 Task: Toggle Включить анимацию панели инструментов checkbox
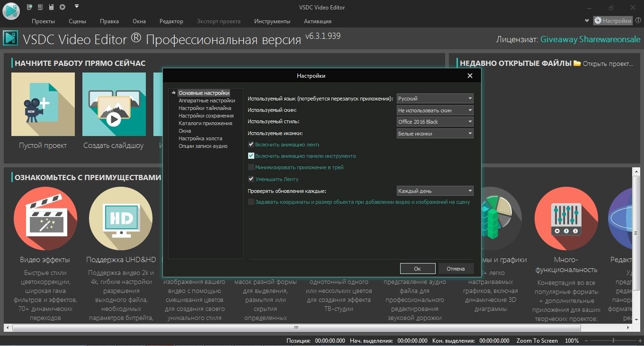pyautogui.click(x=251, y=156)
